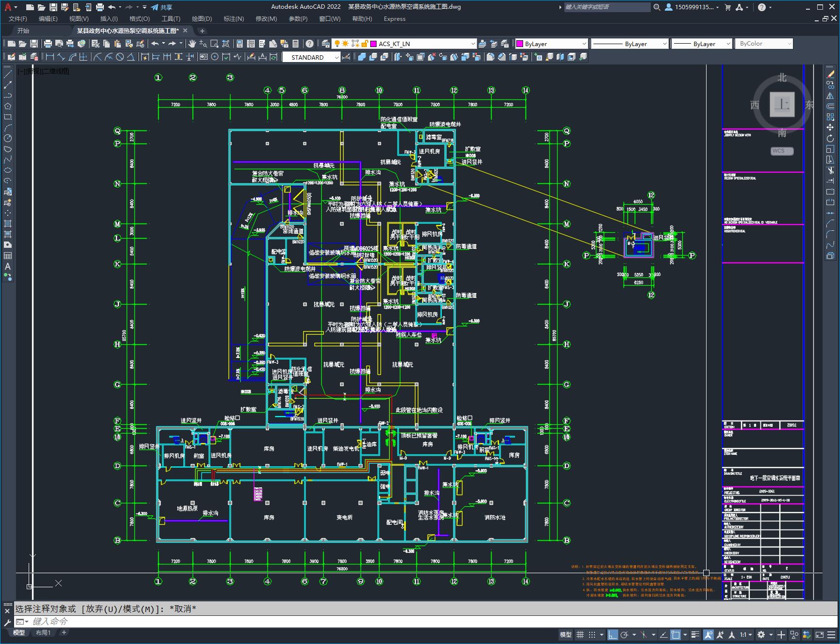This screenshot has width=840, height=644.
Task: Select the Diameter dimension tool
Action: pos(120,57)
